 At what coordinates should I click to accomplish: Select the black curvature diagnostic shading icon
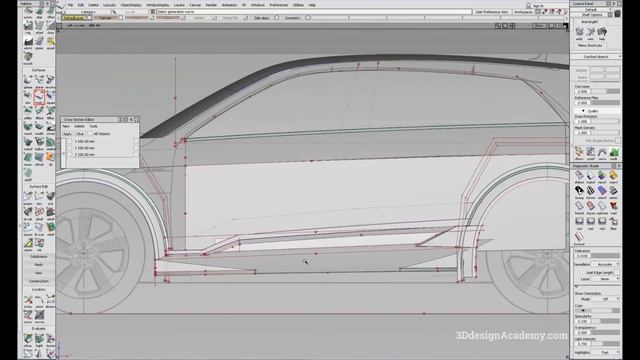[x=579, y=191]
